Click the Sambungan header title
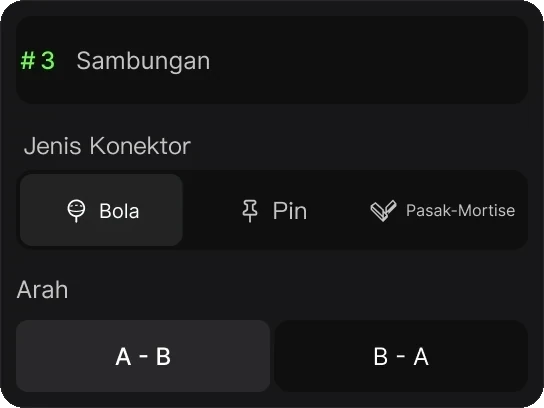 click(x=143, y=61)
